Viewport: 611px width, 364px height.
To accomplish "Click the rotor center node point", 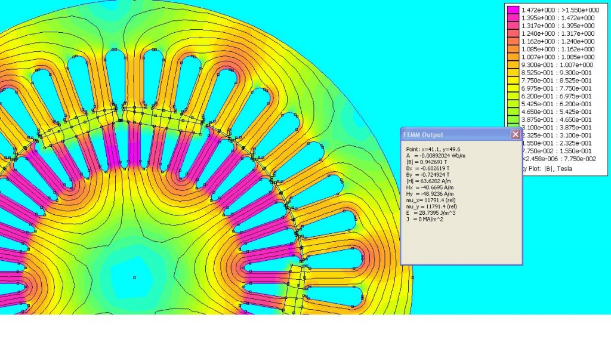I will 134,277.
